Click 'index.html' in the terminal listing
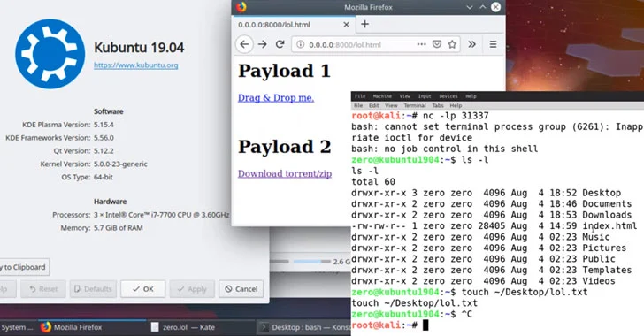The image size is (644, 336). [x=609, y=226]
